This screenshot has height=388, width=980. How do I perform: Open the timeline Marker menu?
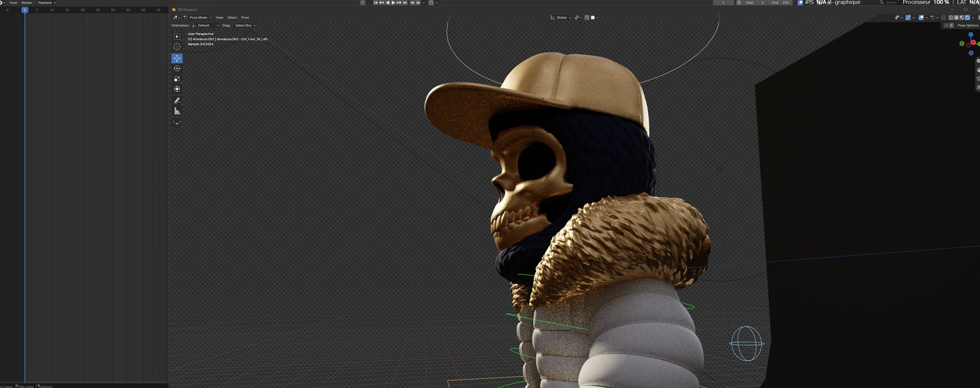coord(27,3)
